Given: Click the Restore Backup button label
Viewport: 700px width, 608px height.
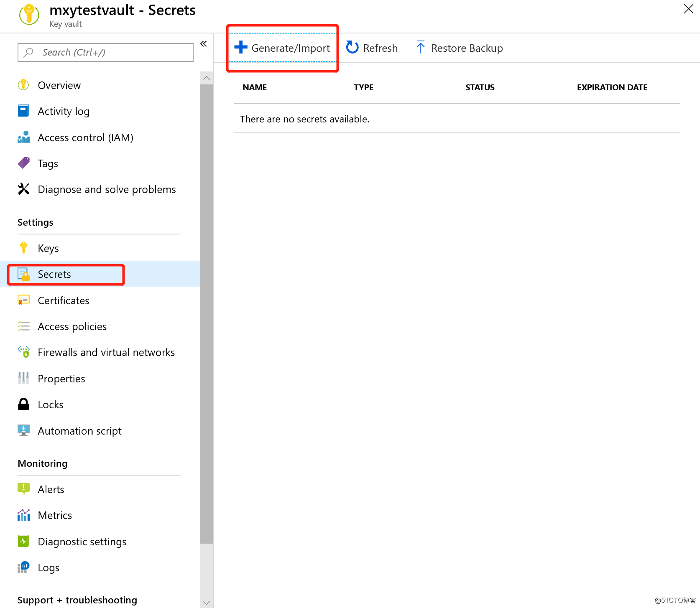Looking at the screenshot, I should coord(467,48).
